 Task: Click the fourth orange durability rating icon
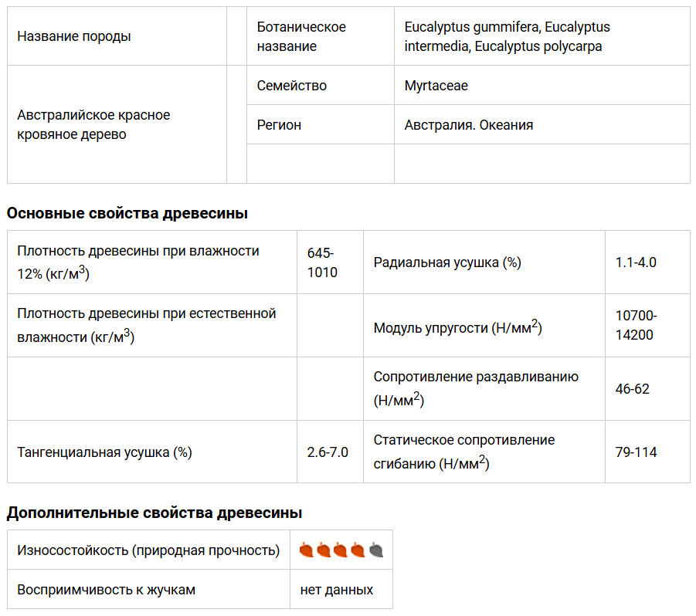click(x=358, y=550)
